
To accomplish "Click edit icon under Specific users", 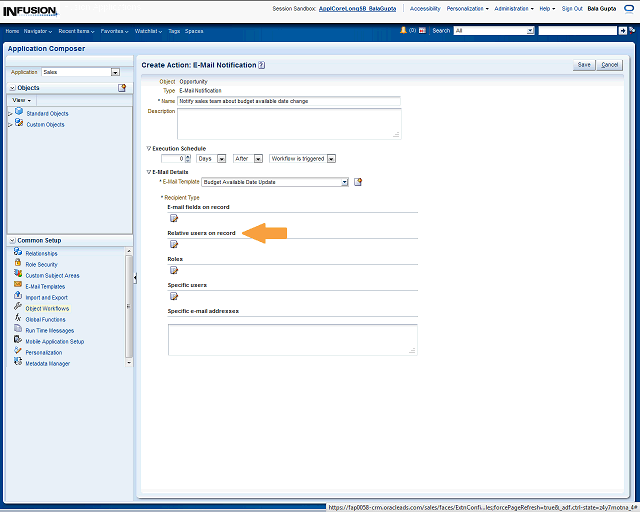I will coord(173,296).
